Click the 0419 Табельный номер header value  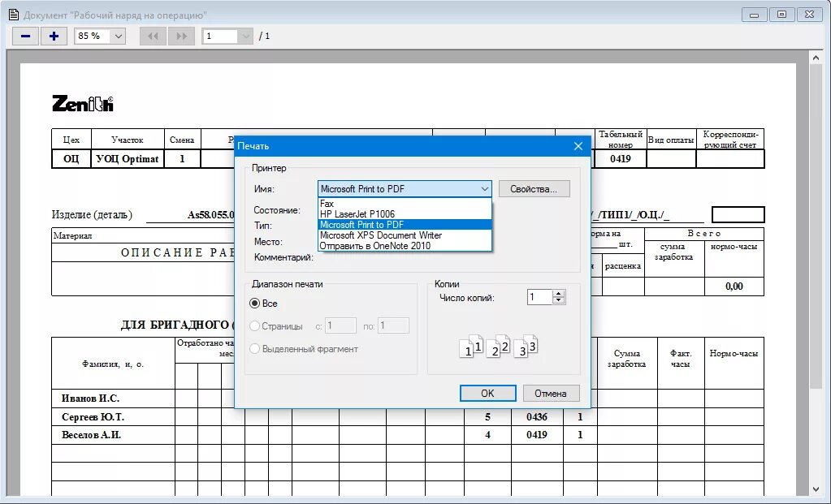point(620,159)
